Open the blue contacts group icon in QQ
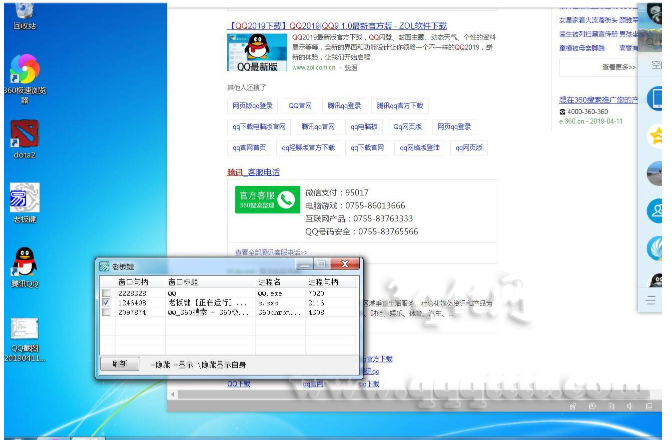 click(655, 211)
